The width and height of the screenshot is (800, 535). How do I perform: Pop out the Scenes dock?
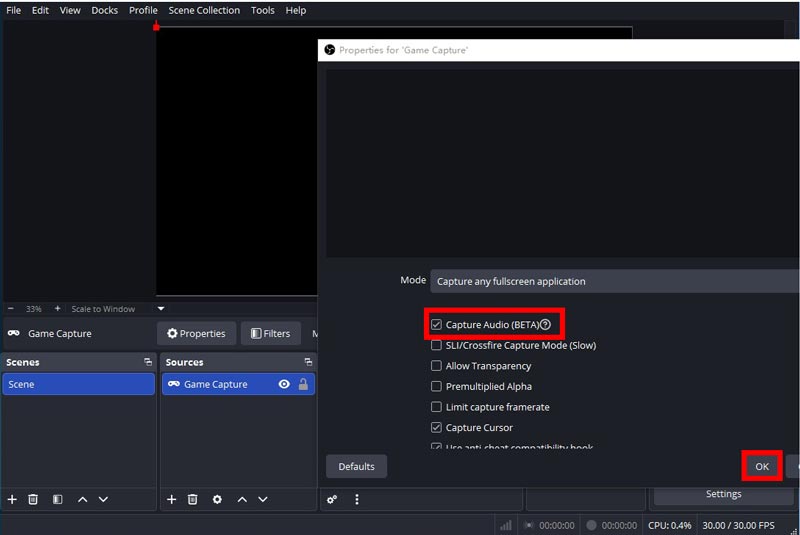pyautogui.click(x=148, y=362)
